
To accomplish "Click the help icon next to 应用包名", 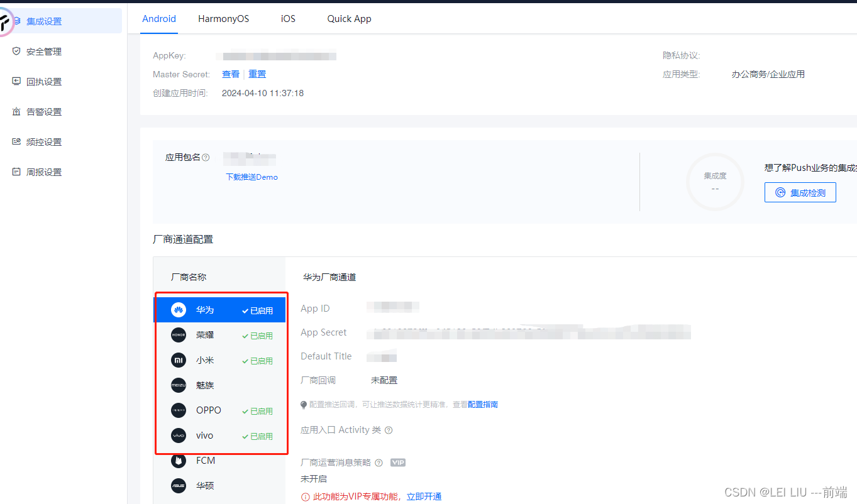I will pos(206,158).
